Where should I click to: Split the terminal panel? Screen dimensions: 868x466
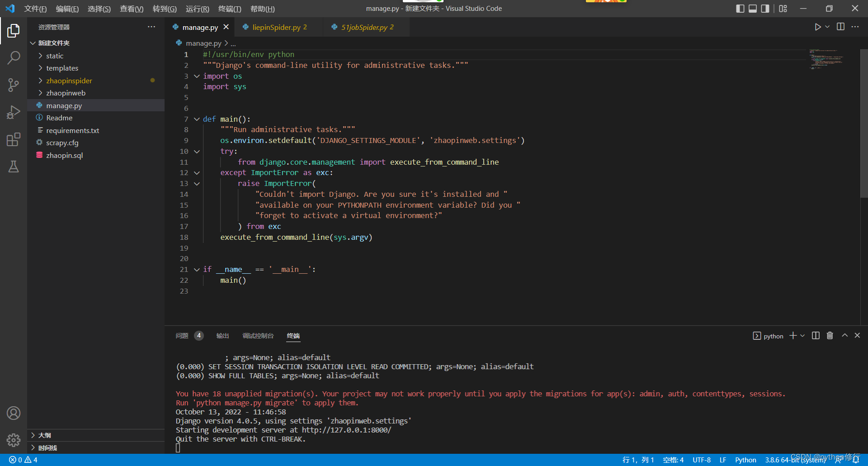(x=816, y=336)
